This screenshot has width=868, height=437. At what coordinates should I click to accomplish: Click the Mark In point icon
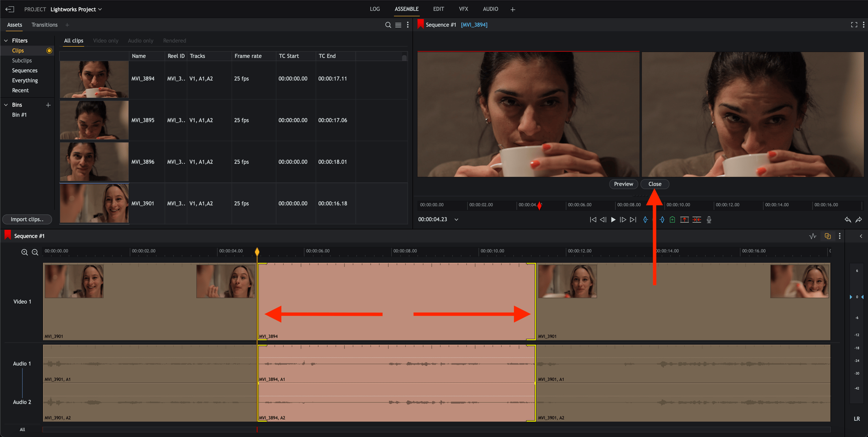[x=645, y=220]
